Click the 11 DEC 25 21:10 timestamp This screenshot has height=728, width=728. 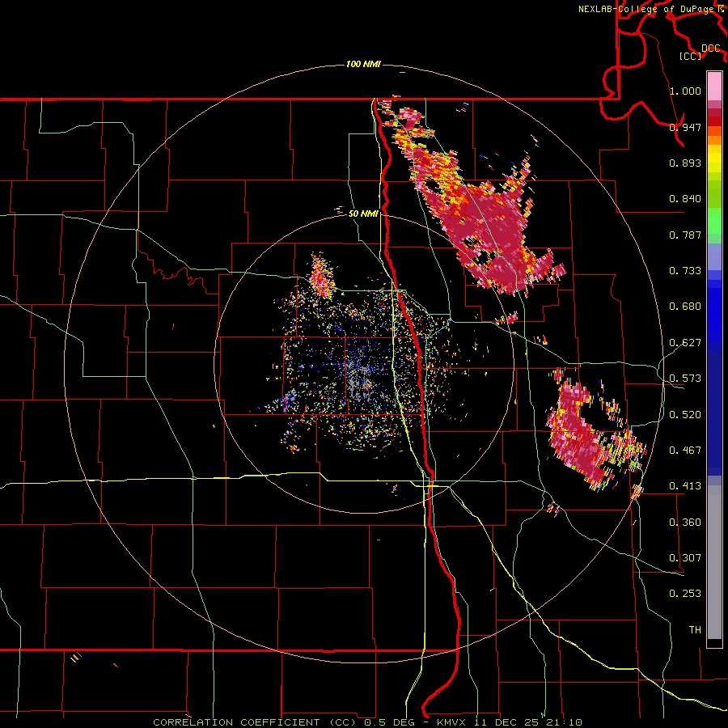click(x=528, y=722)
